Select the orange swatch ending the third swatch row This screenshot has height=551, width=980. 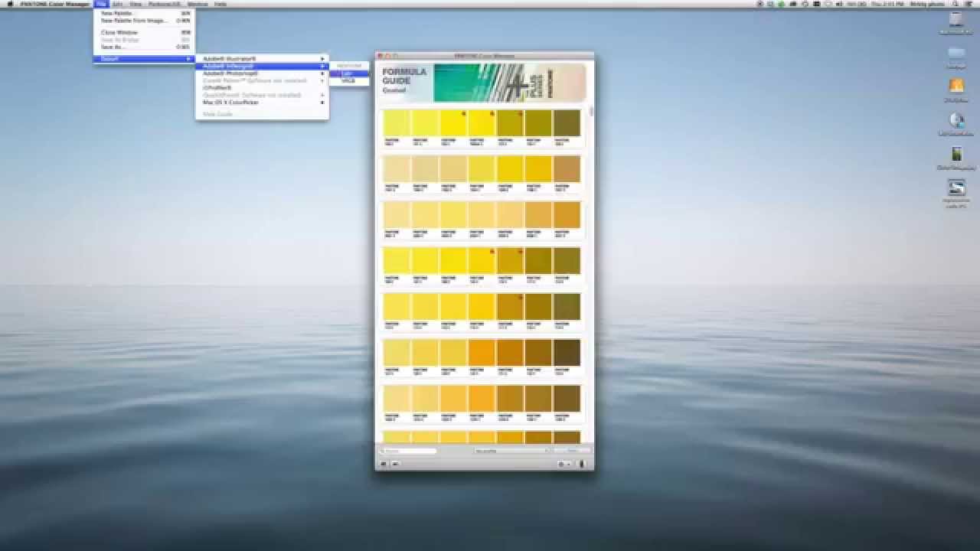[x=567, y=215]
